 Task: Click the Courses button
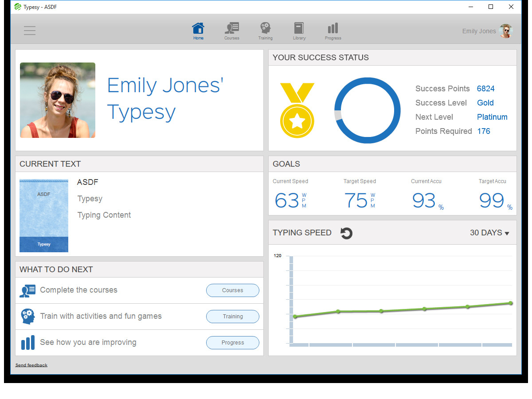pyautogui.click(x=233, y=290)
